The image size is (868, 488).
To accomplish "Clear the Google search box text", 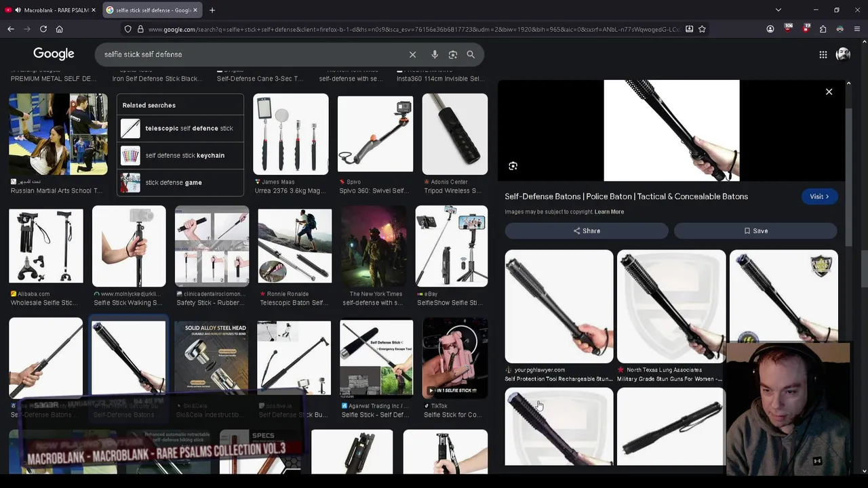I will (412, 54).
